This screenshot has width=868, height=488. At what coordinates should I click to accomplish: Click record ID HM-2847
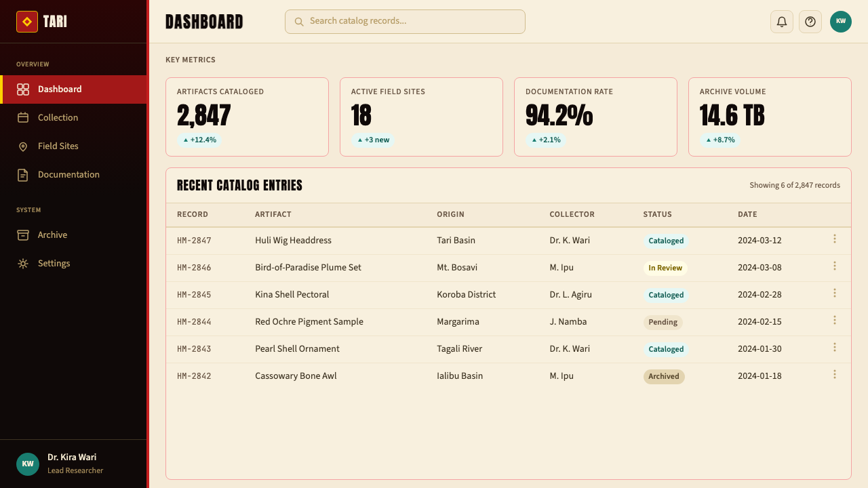click(194, 241)
